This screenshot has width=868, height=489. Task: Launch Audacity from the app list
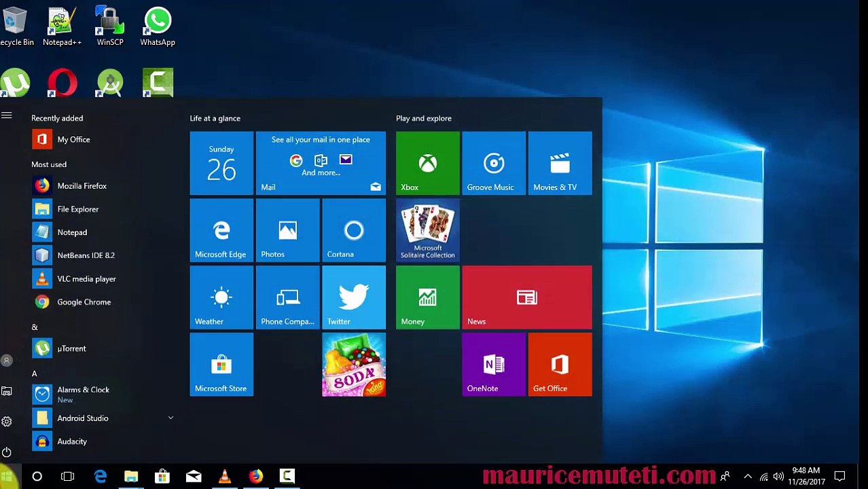(x=102, y=441)
